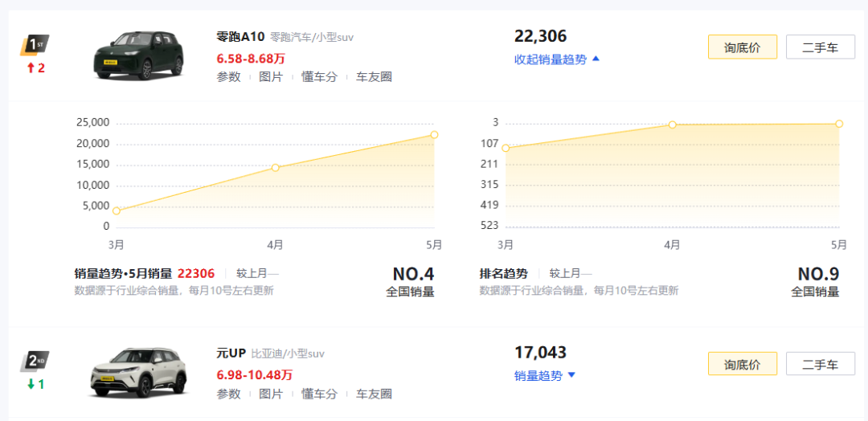This screenshot has height=421, width=868.
Task: Click the 523 ranking axis label
Action: click(x=489, y=226)
